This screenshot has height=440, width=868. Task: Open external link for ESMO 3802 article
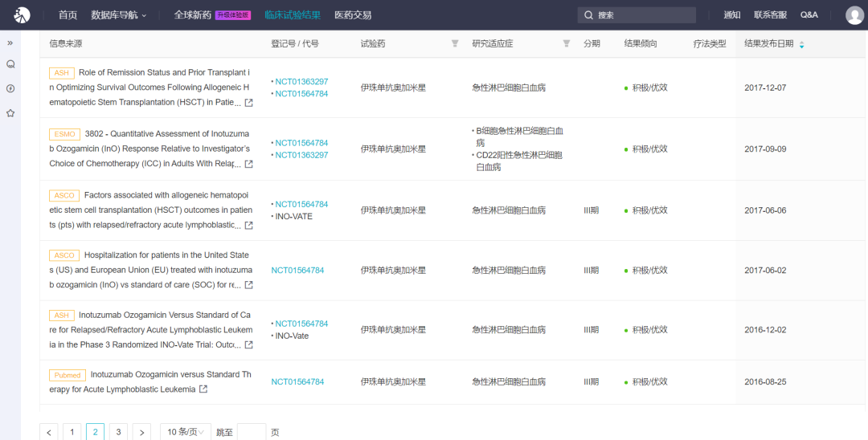click(x=249, y=164)
